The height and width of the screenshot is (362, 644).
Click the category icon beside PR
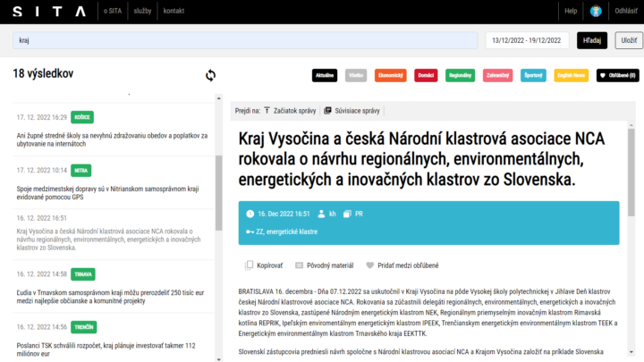coord(347,214)
